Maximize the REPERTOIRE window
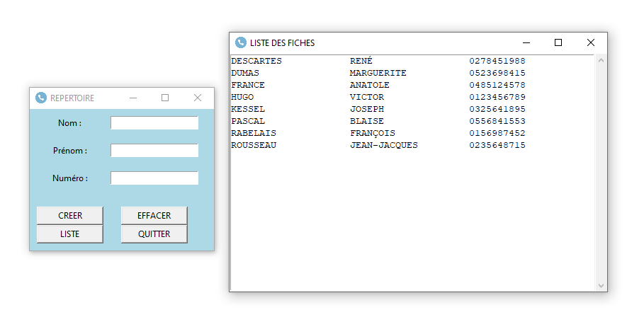The width and height of the screenshot is (644, 334). (165, 98)
